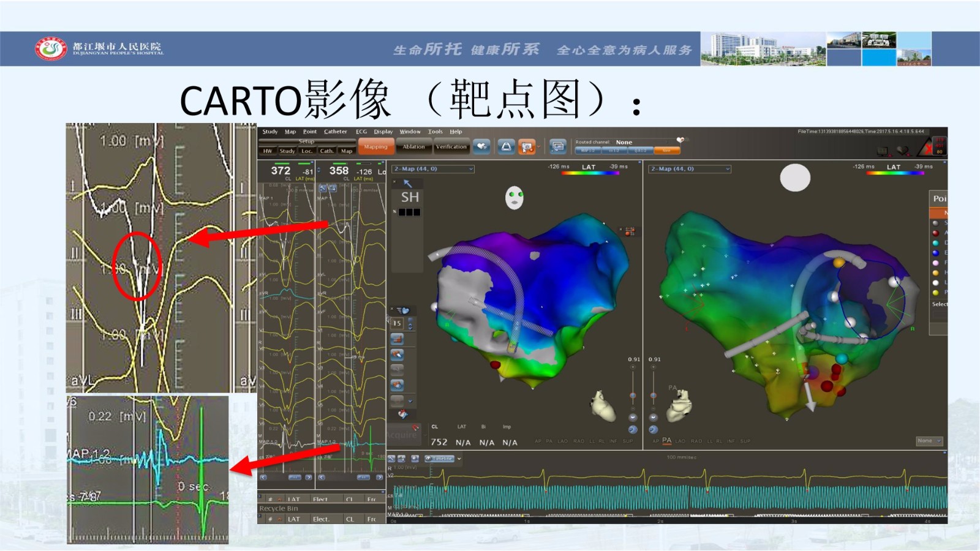Click the catheter triangle toolbar icon
The image size is (980, 551).
click(x=506, y=147)
